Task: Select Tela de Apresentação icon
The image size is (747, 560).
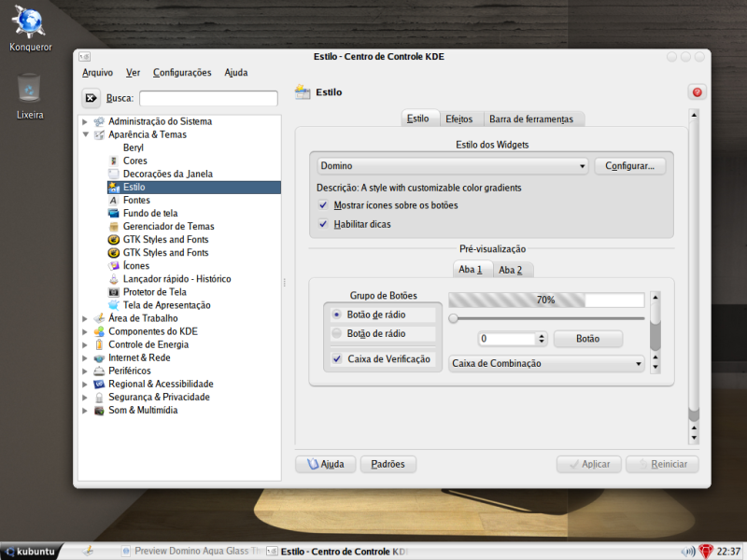Action: (113, 305)
